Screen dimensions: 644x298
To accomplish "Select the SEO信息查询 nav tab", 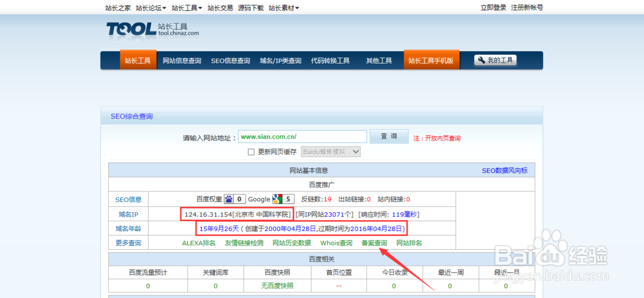I will (x=231, y=61).
